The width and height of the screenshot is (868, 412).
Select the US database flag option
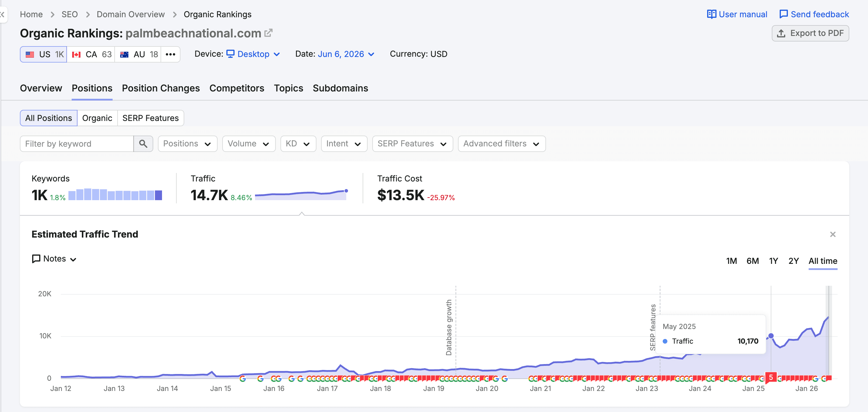(x=44, y=54)
